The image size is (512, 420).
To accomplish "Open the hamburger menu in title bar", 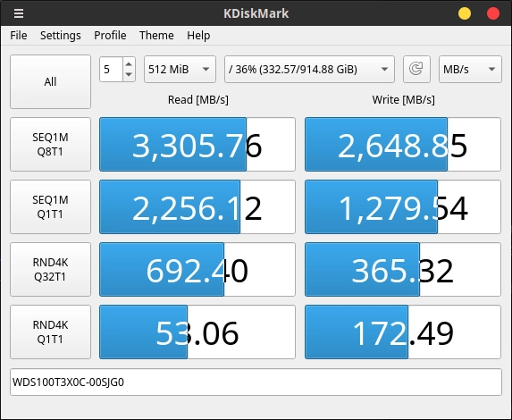I will [18, 13].
